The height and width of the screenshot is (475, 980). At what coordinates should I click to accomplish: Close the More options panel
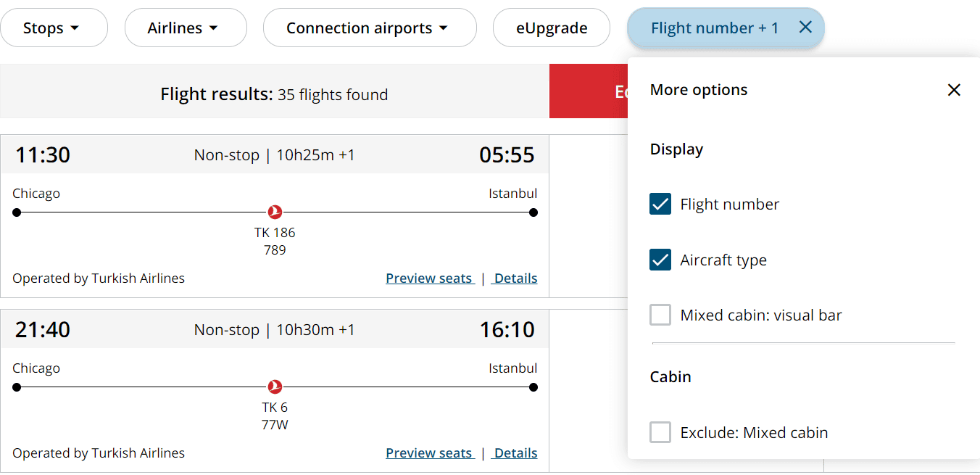(954, 90)
